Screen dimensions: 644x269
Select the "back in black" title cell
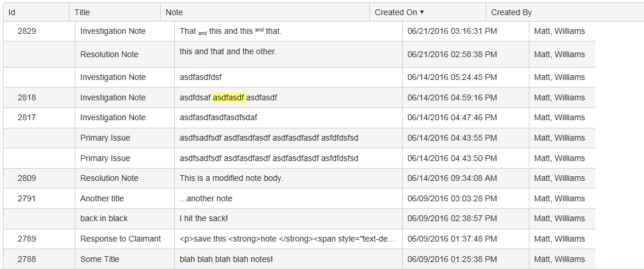[104, 218]
